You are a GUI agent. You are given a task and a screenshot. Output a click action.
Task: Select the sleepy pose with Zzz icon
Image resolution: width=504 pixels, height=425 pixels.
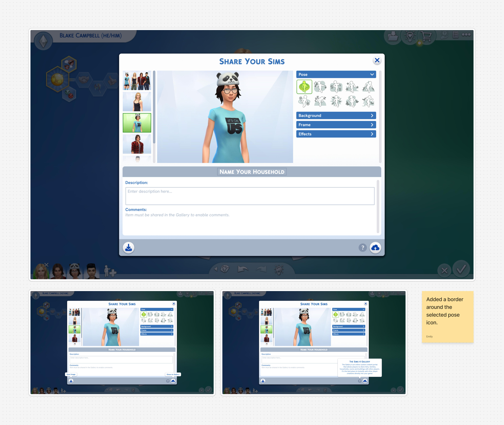pos(320,101)
